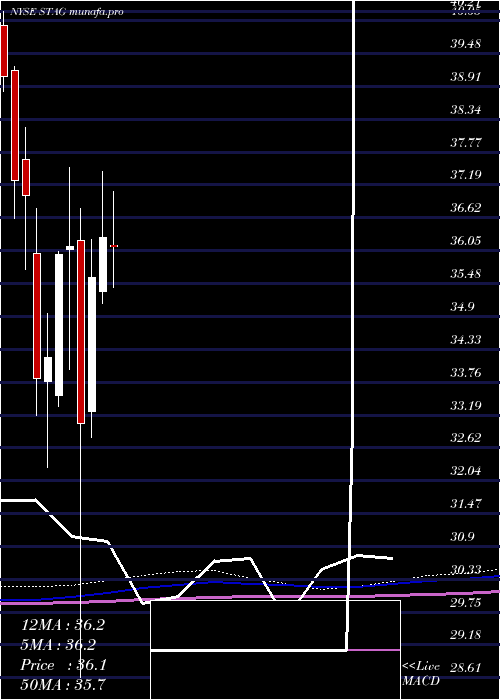Click the 50MA : 35.7 readout
500x700 pixels.
pos(62,685)
